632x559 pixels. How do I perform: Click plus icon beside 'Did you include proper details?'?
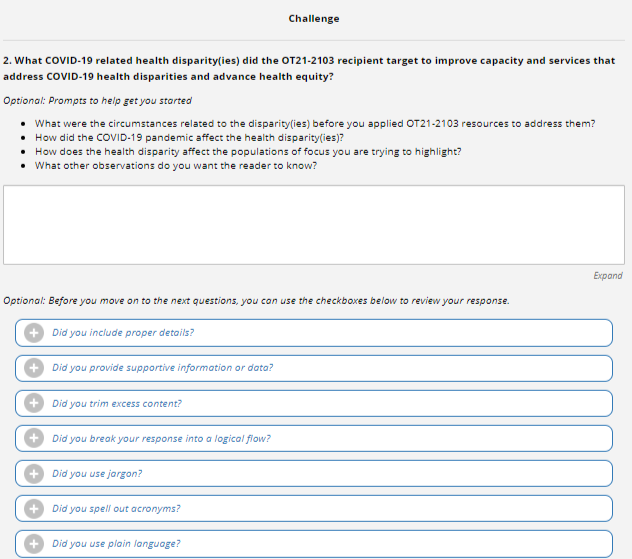[33, 333]
